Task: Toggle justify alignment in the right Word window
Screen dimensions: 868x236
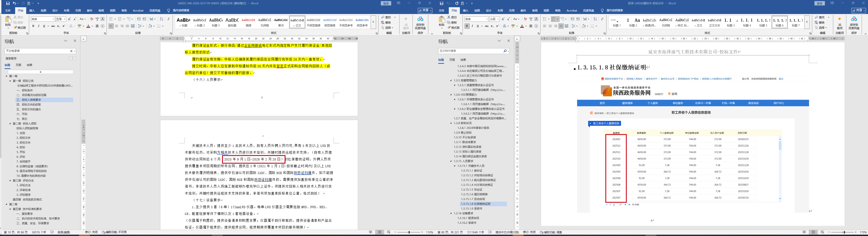Action: (561, 26)
